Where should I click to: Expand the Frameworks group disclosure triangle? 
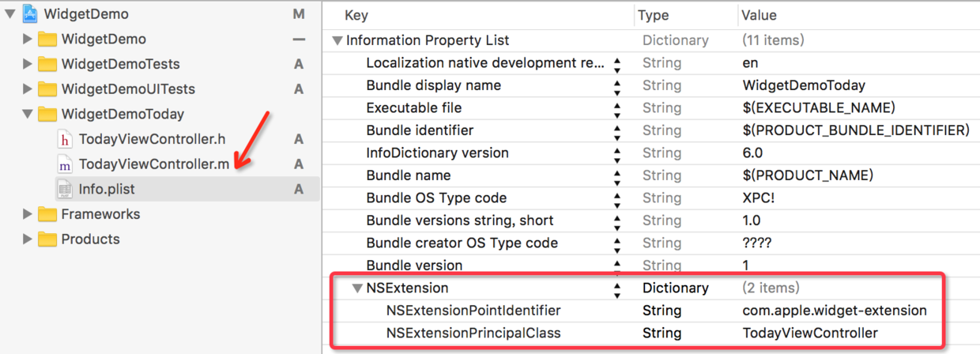point(28,214)
